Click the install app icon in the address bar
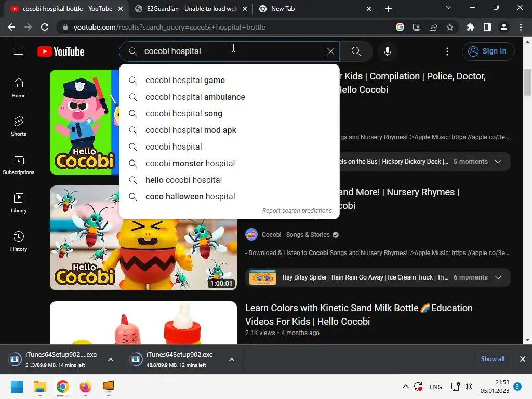The height and width of the screenshot is (399, 532). [x=417, y=27]
